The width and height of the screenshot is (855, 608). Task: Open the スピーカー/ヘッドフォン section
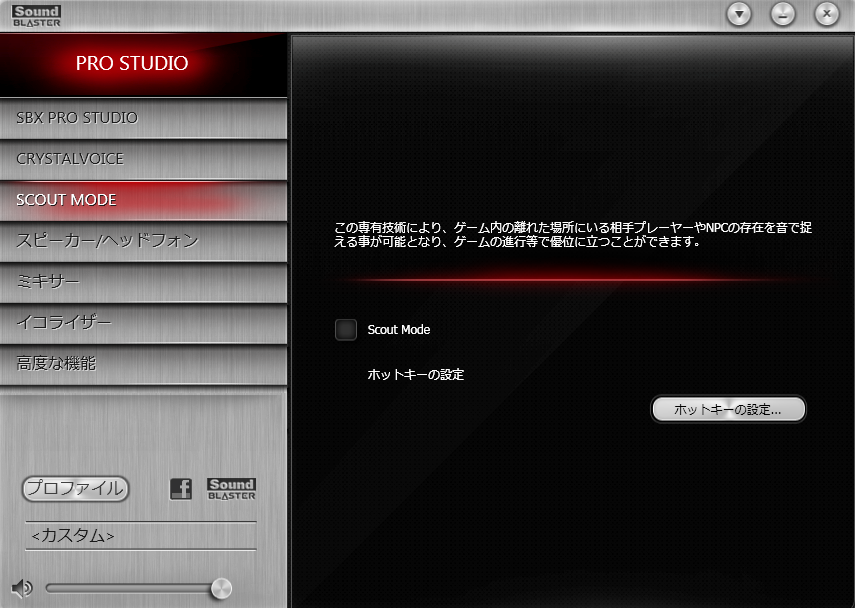tap(143, 240)
